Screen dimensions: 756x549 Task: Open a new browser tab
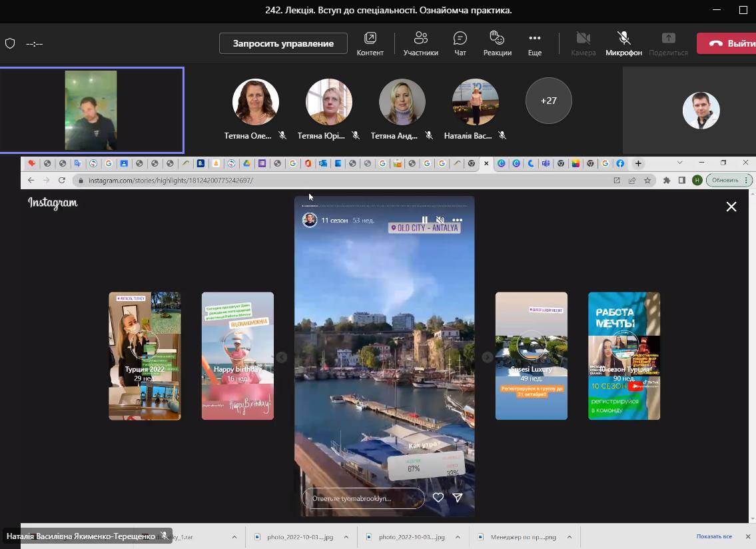click(638, 163)
